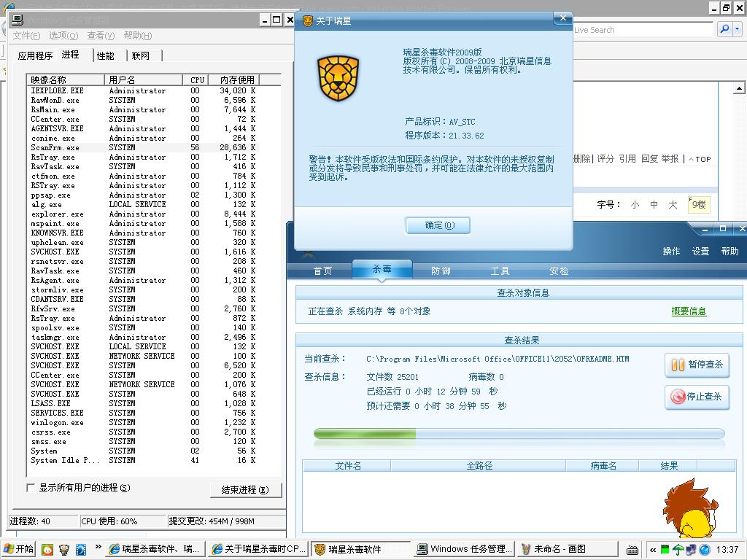Click the Live Search magnifier button
Viewport: 747px width, 560px height.
(724, 29)
